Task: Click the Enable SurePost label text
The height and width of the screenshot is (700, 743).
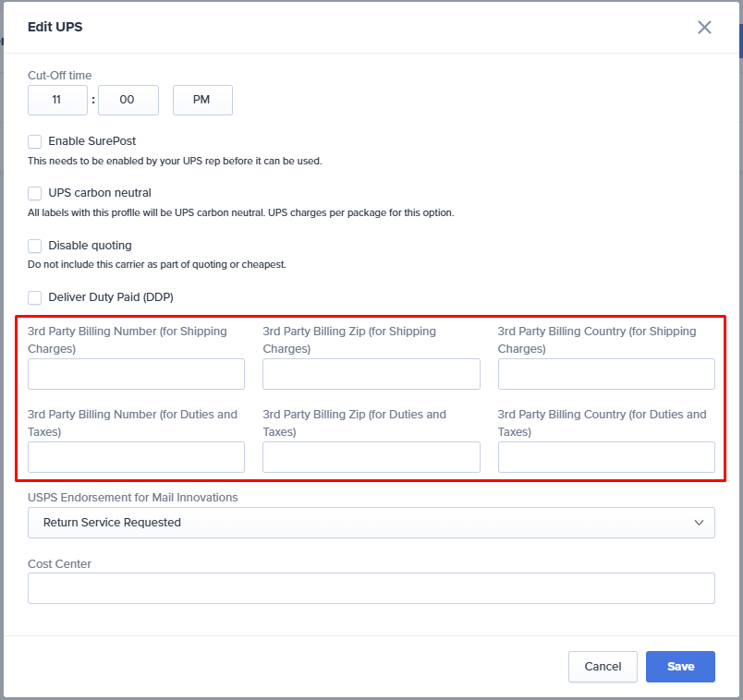Action: tap(91, 141)
